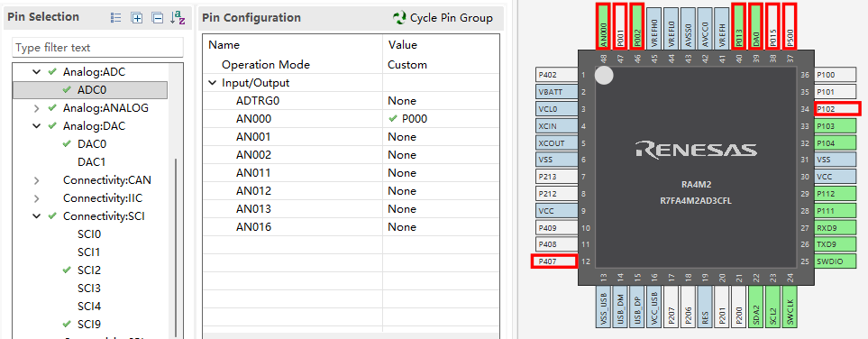Click the SWCLK pin on the chip

pos(789,307)
